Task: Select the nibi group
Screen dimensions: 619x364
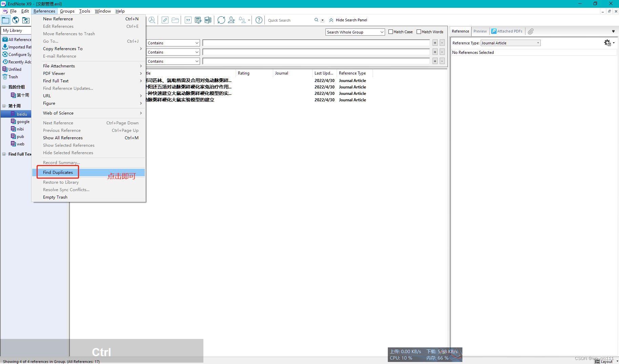Action: [20, 129]
